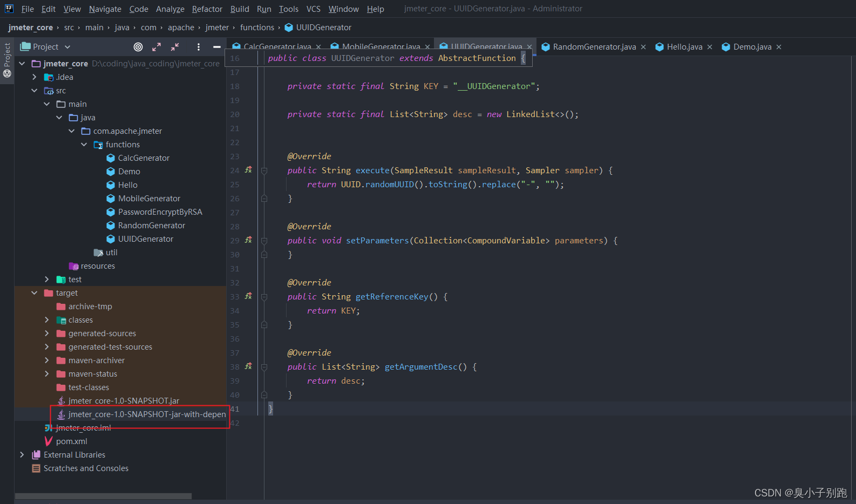Fold the getArgumentDesc method at line 38

264,367
